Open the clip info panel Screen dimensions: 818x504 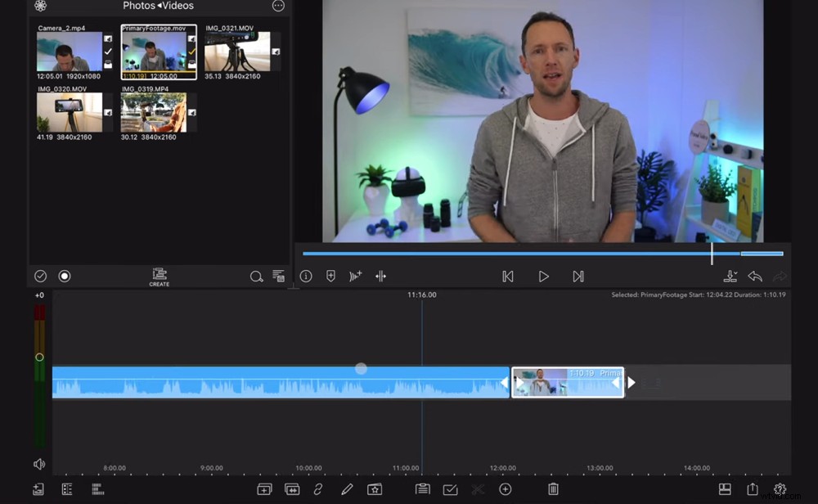[x=305, y=277]
